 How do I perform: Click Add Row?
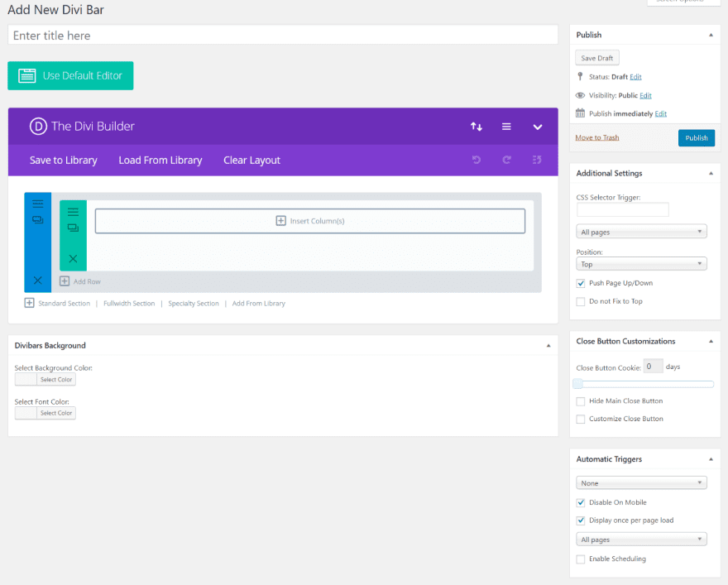pos(87,281)
